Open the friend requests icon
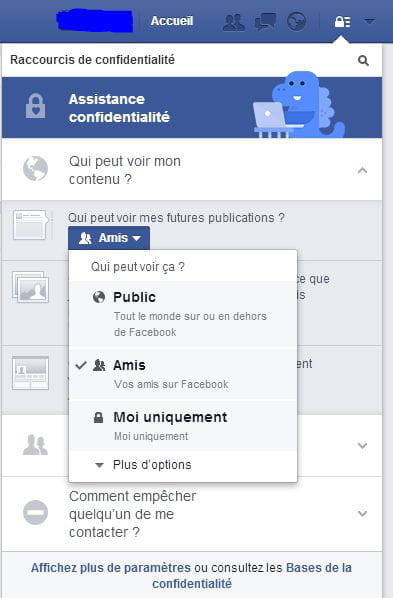 click(x=234, y=22)
